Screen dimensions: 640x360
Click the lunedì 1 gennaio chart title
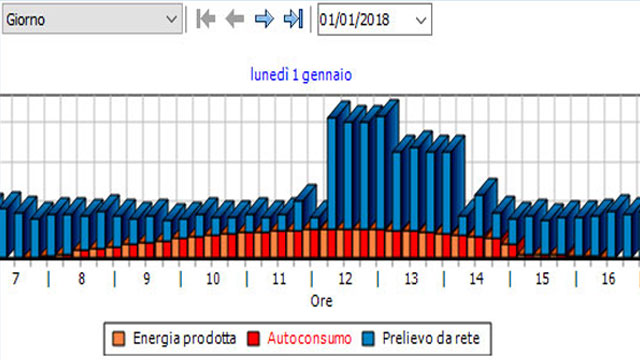click(301, 75)
